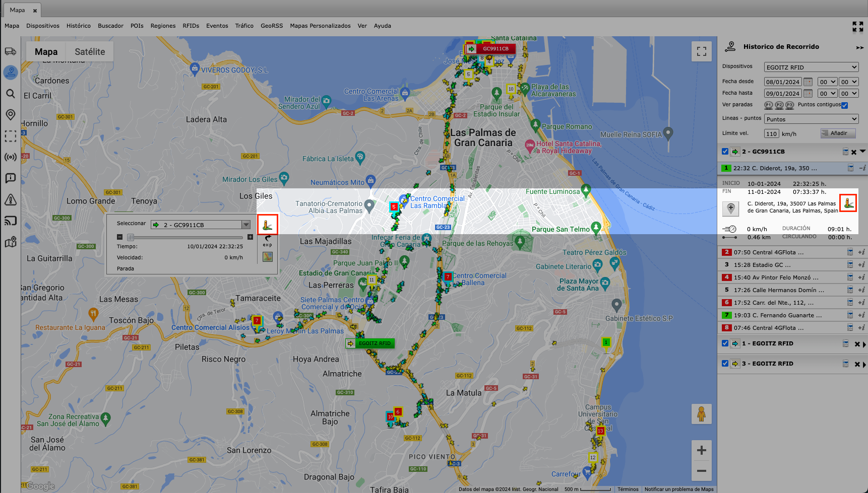
Task: Click the Añadir button
Action: click(838, 133)
